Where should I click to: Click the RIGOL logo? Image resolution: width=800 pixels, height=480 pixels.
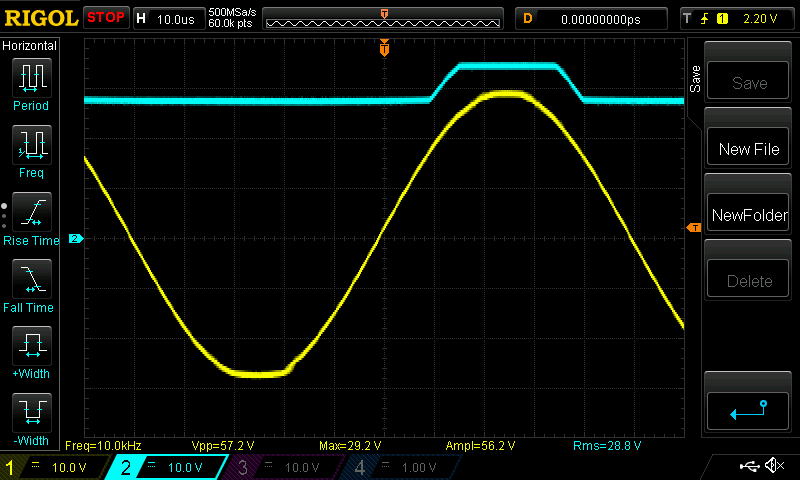(x=41, y=18)
